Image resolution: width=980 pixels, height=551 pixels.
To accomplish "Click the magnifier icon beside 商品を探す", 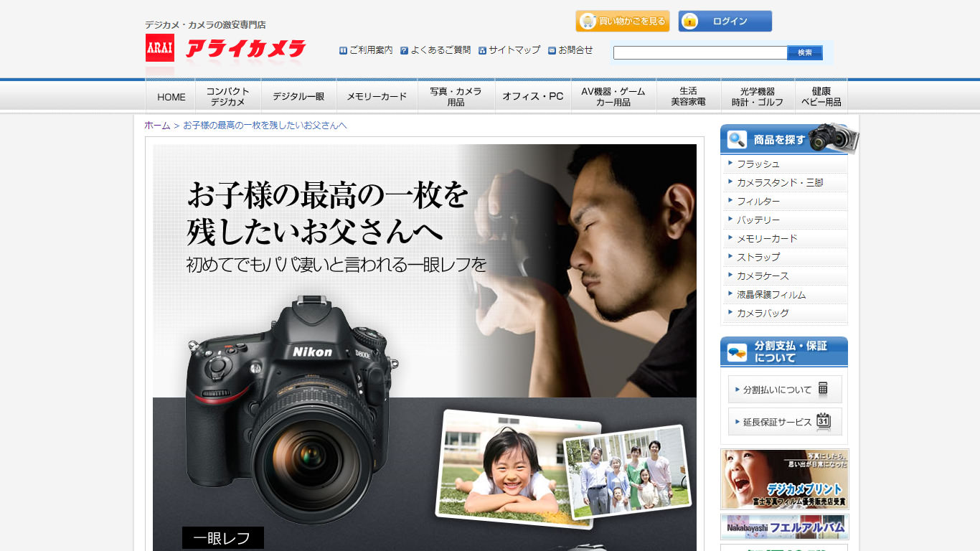I will click(x=737, y=139).
